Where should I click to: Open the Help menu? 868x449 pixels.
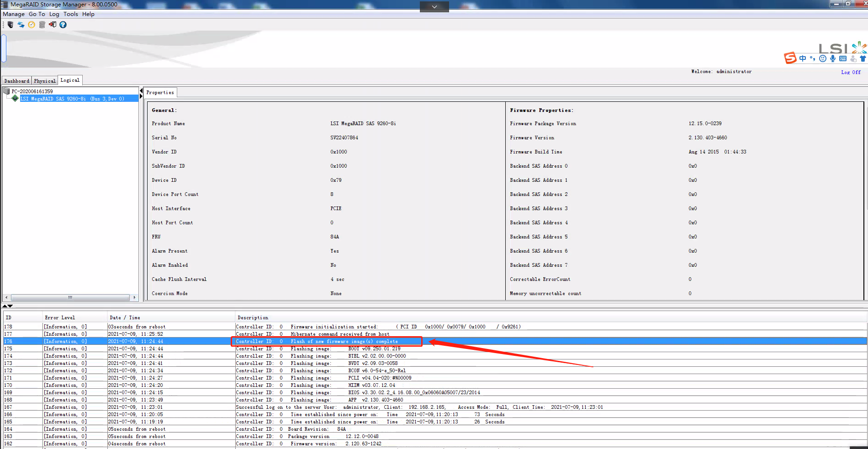click(x=88, y=14)
